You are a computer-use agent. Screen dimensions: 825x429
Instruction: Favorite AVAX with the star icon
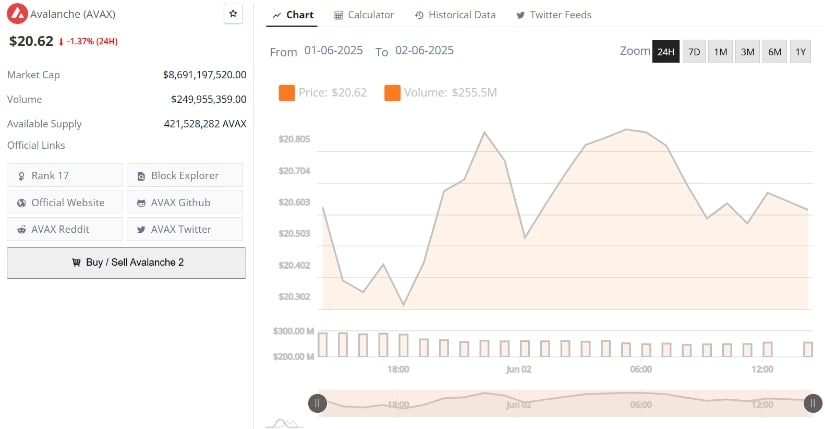[x=233, y=14]
